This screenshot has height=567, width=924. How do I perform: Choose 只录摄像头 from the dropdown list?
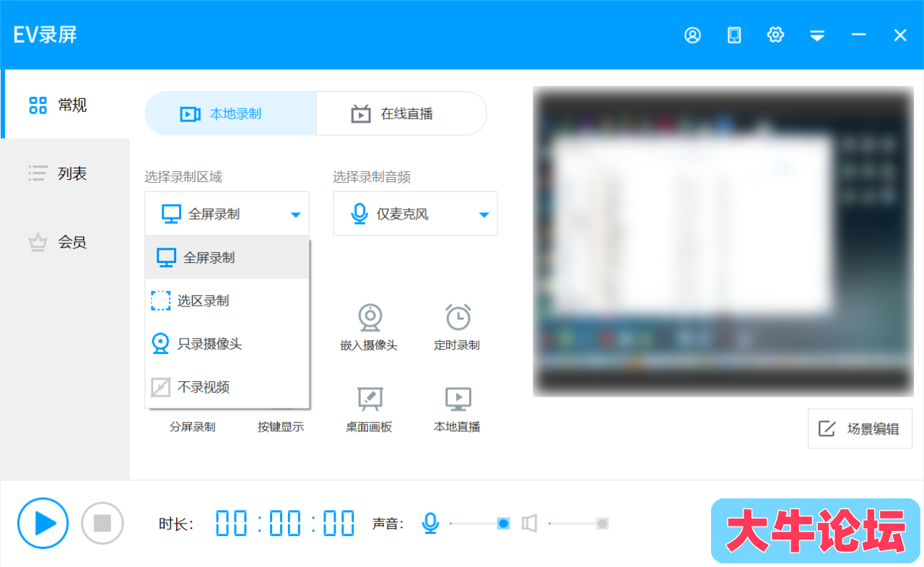coord(227,344)
